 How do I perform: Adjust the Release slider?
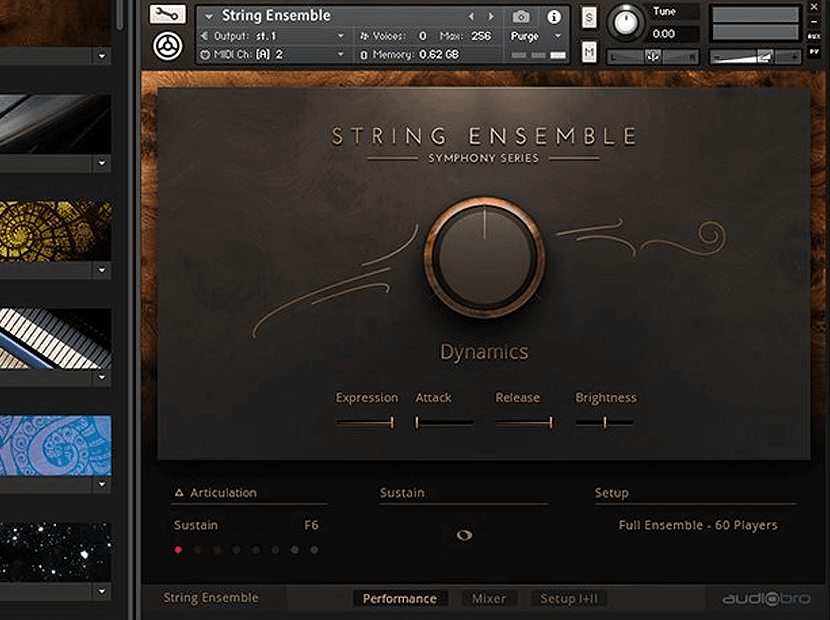[x=524, y=423]
